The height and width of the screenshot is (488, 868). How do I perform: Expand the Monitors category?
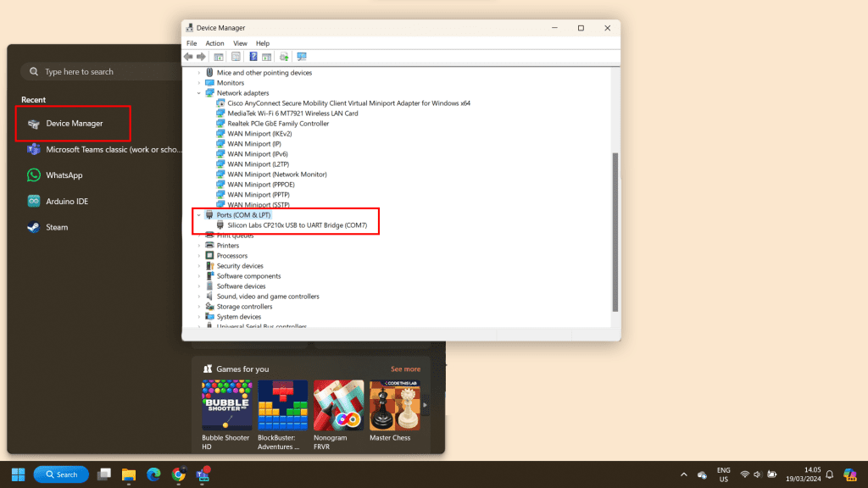click(x=199, y=83)
